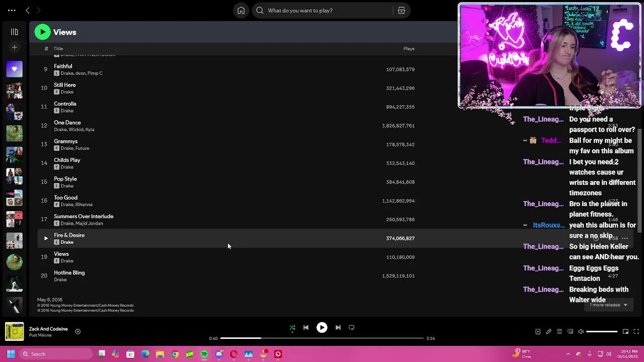Open the Liked Songs playlist
Screen dimensions: 644x362
14,69
